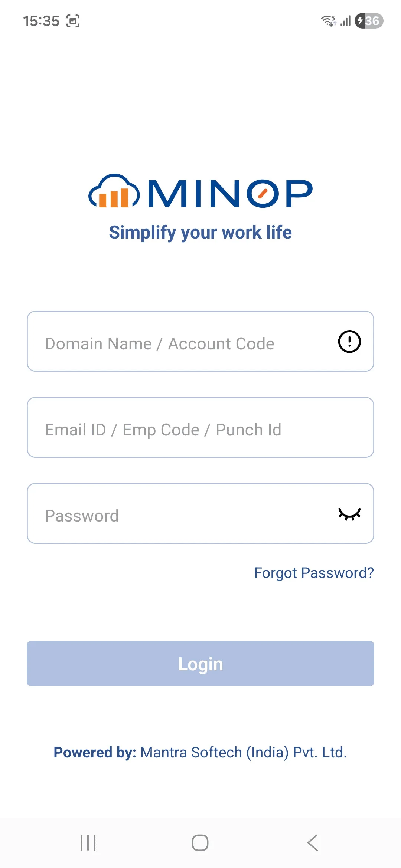Image resolution: width=401 pixels, height=868 pixels.
Task: Tap the info icon in Domain Name field
Action: coord(349,342)
